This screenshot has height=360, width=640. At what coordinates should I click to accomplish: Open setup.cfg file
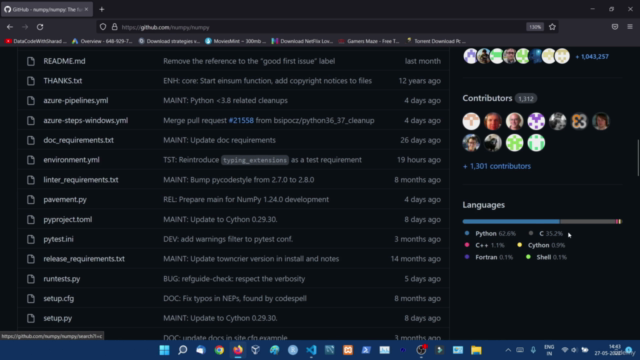pyautogui.click(x=58, y=298)
